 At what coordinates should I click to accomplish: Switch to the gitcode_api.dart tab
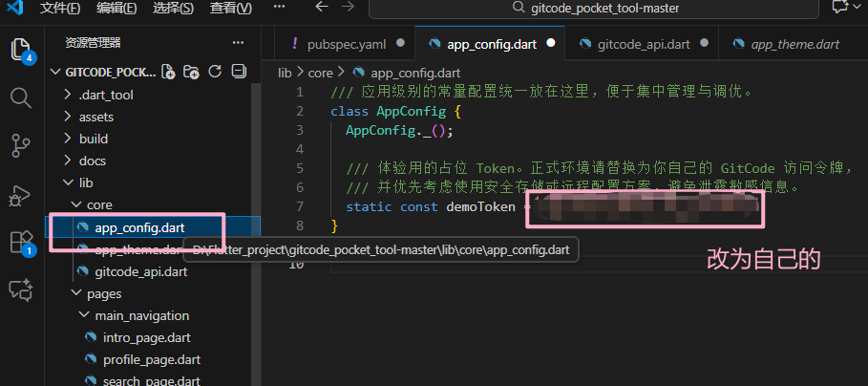(x=642, y=44)
